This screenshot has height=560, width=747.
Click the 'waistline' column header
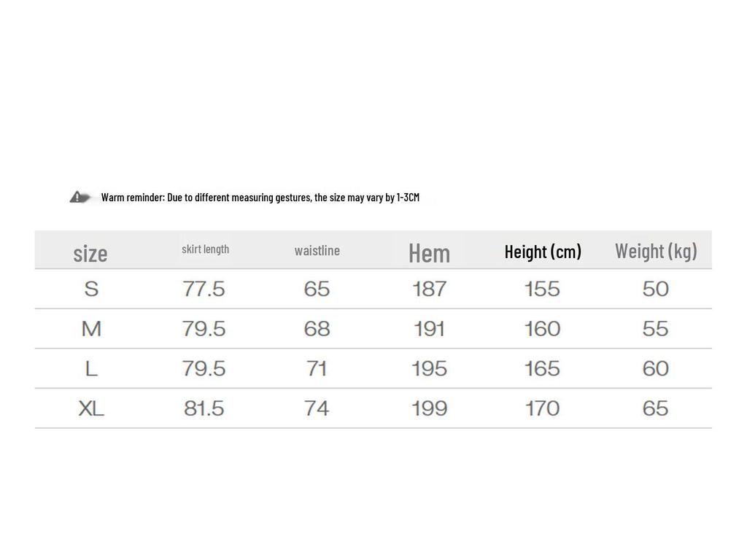click(317, 251)
